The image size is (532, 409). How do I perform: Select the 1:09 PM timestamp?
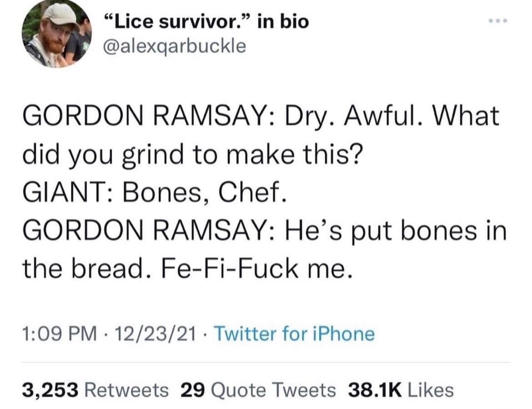click(60, 334)
